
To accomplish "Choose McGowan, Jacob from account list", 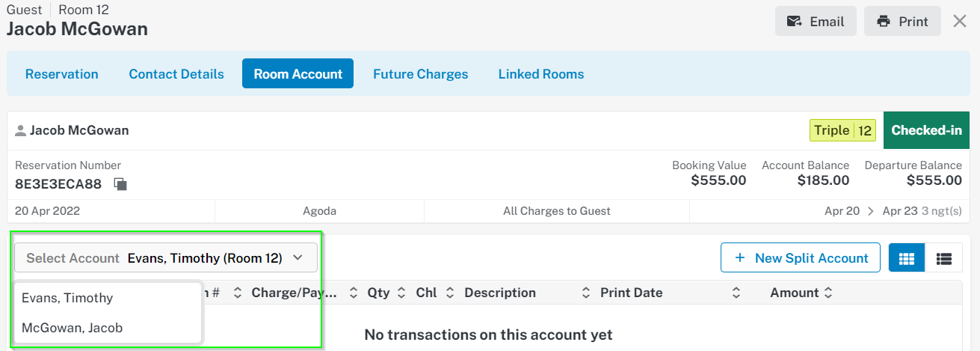I will point(72,328).
